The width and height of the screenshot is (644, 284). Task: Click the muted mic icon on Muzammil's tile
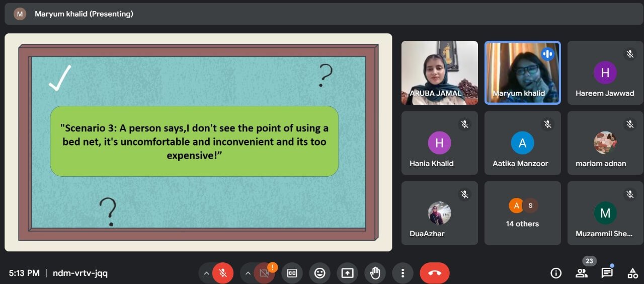click(629, 194)
